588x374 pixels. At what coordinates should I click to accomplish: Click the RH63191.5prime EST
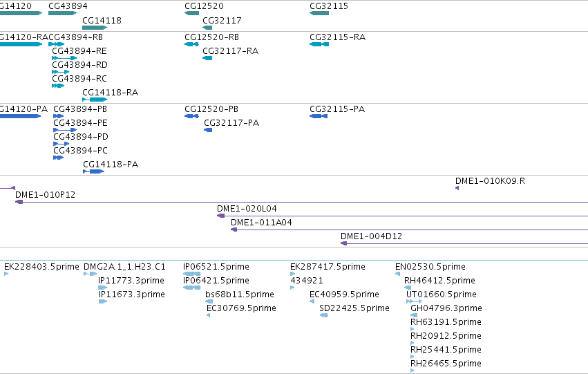coord(412,329)
